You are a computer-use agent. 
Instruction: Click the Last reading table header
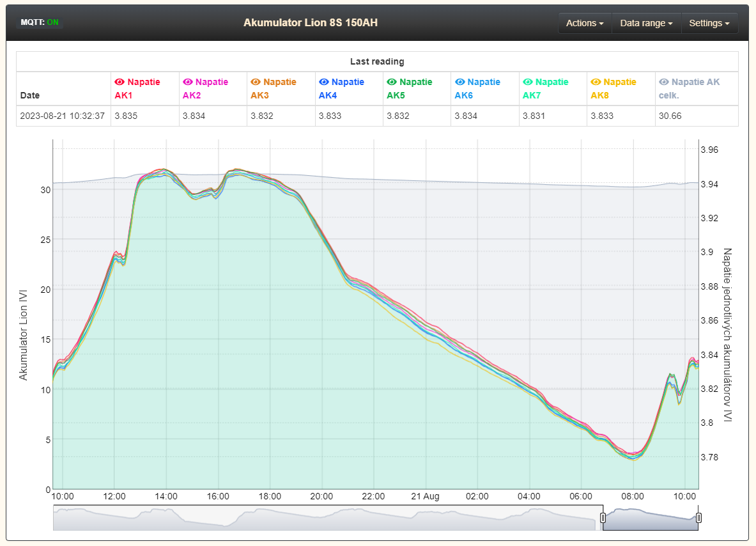point(377,61)
